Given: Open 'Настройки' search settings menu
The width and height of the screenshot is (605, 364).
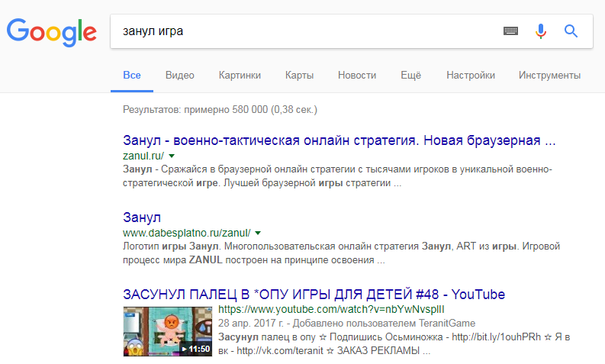Looking at the screenshot, I should (470, 76).
